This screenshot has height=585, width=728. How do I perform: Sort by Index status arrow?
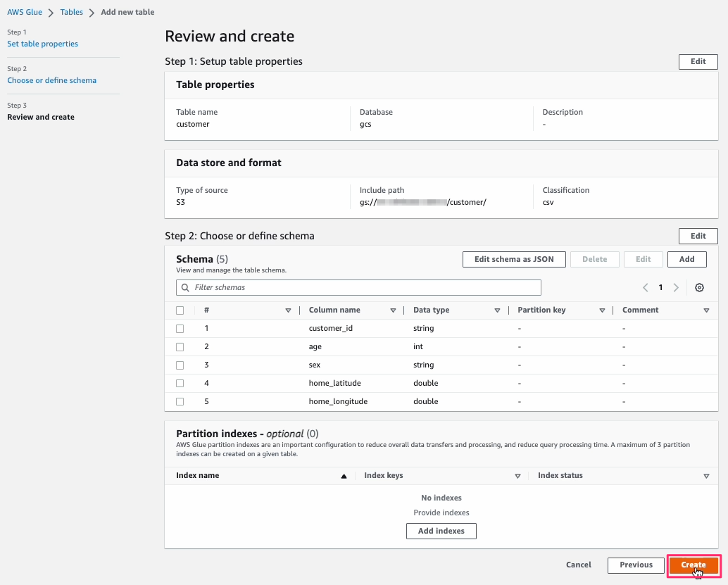(x=706, y=476)
